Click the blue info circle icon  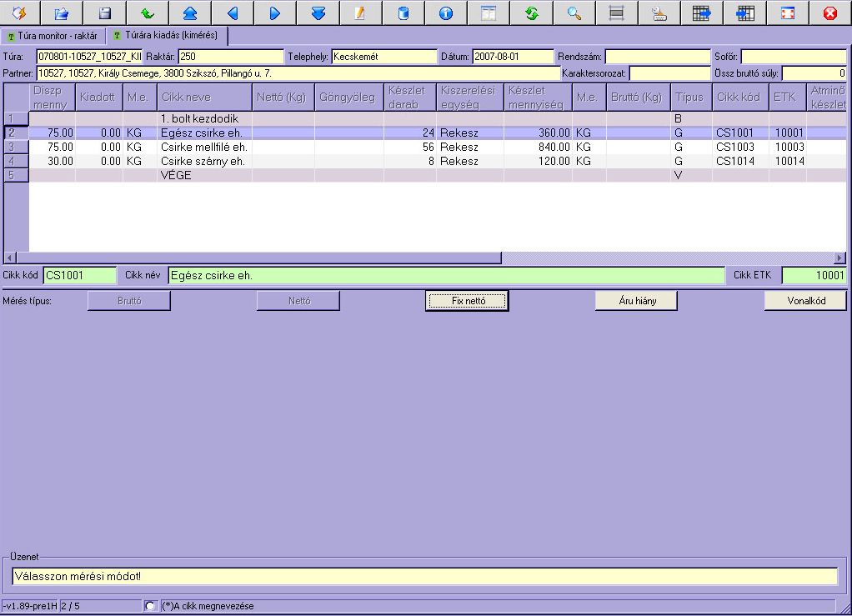(445, 13)
